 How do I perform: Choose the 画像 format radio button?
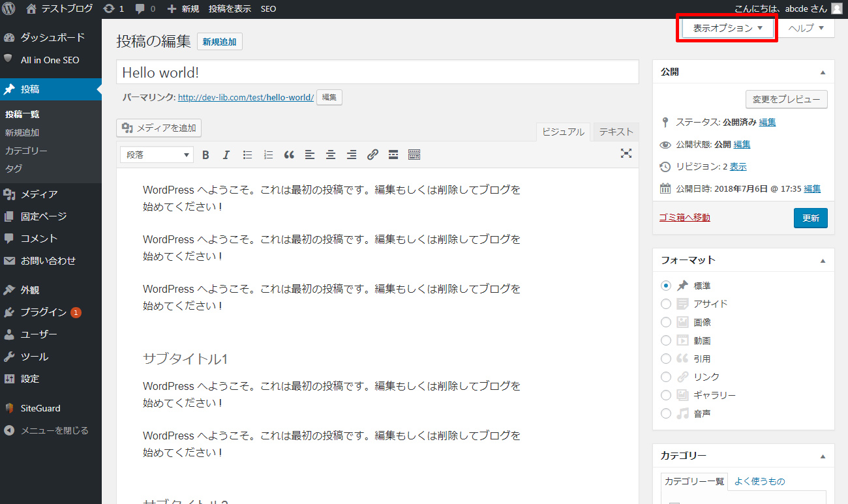666,322
